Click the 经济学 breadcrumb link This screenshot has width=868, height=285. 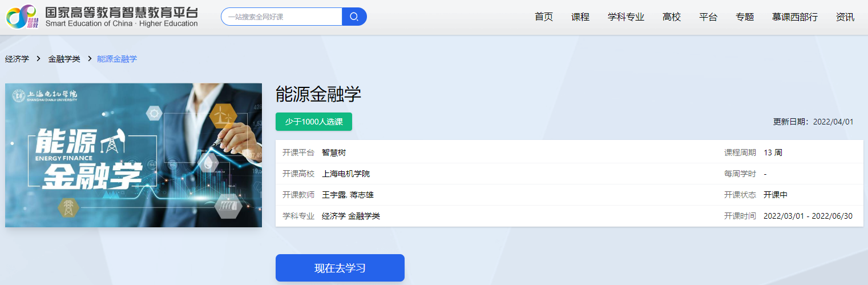[x=17, y=59]
